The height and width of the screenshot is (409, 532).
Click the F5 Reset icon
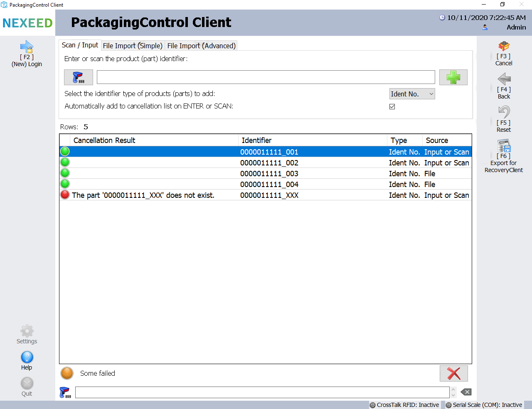pyautogui.click(x=504, y=112)
